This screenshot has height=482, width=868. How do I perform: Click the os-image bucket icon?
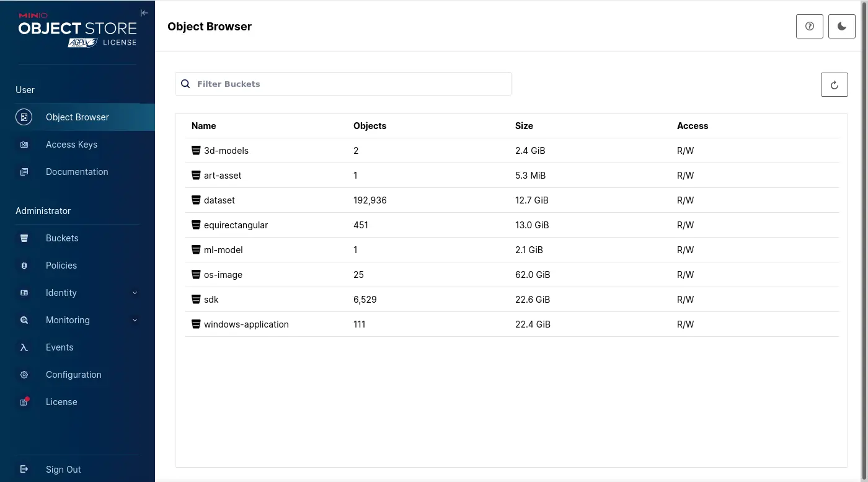point(196,275)
